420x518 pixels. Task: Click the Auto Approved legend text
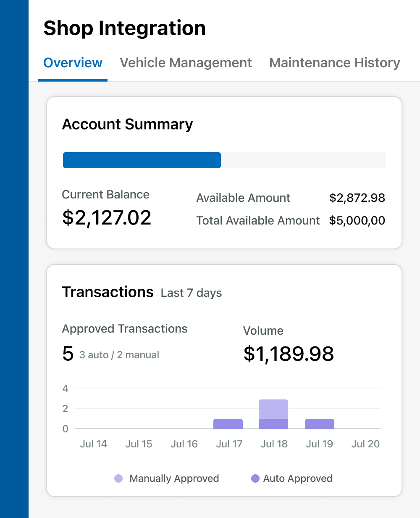(x=298, y=478)
